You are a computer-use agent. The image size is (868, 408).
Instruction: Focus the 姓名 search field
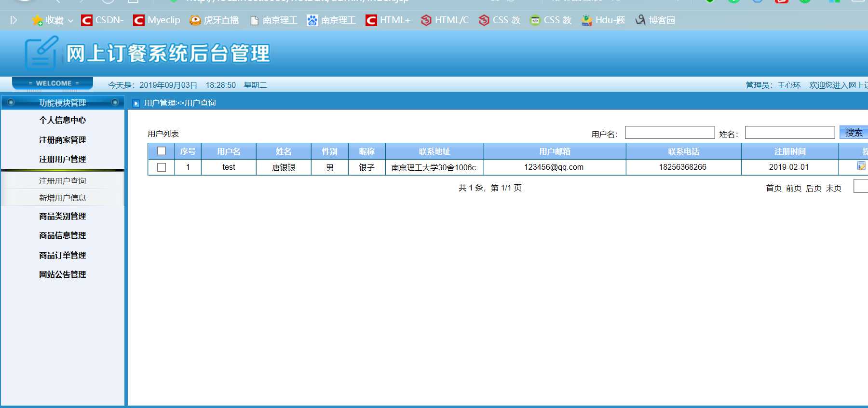[790, 133]
